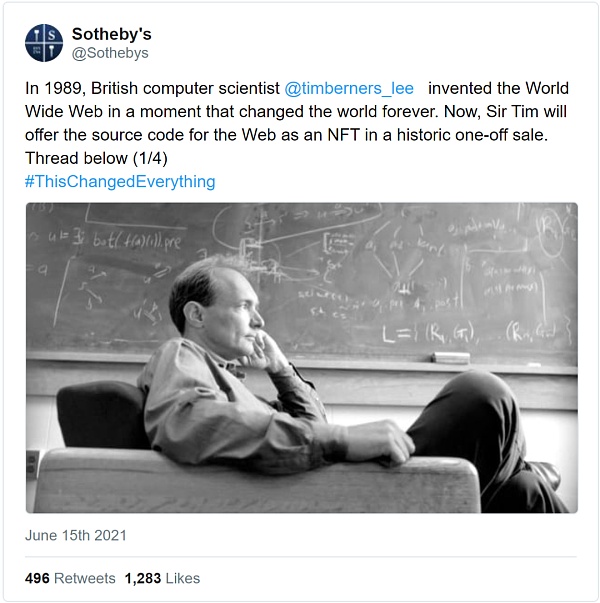Open the @timberners_lee mention link
Screen dimensions: 600x603
click(348, 88)
